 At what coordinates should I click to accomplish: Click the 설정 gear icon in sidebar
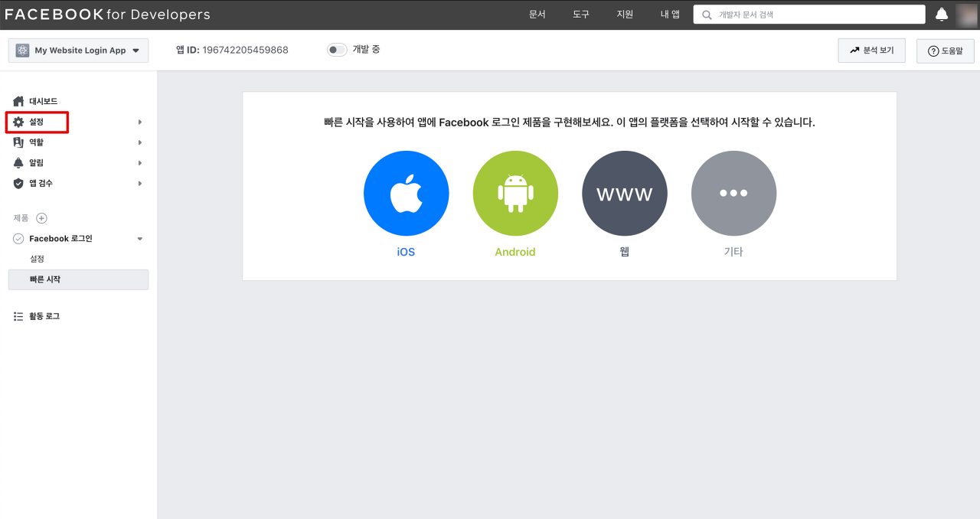19,122
